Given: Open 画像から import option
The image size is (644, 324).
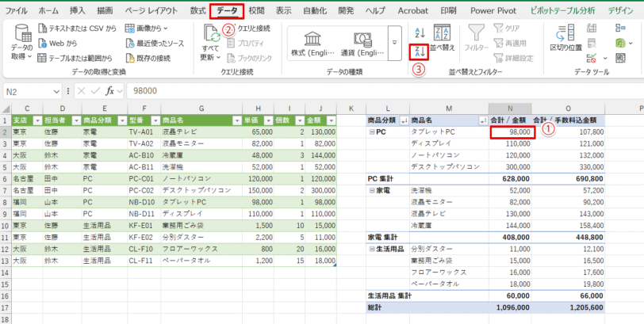Looking at the screenshot, I should point(147,29).
